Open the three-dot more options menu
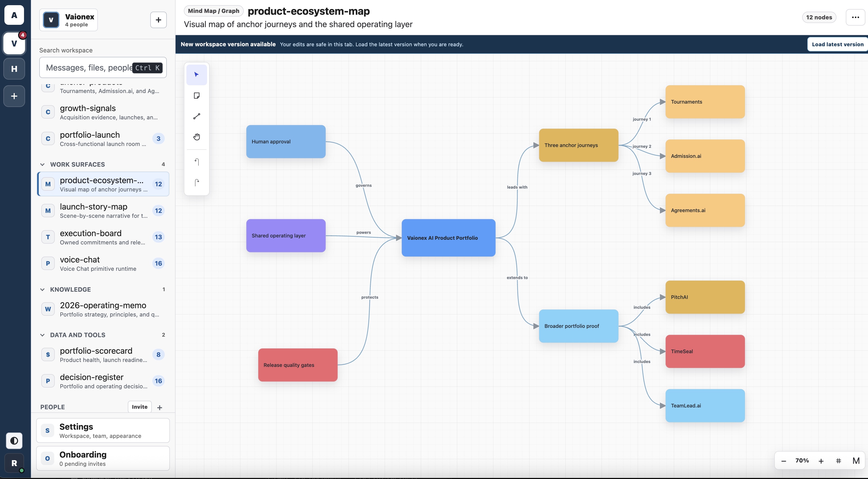The image size is (868, 479). [x=855, y=17]
